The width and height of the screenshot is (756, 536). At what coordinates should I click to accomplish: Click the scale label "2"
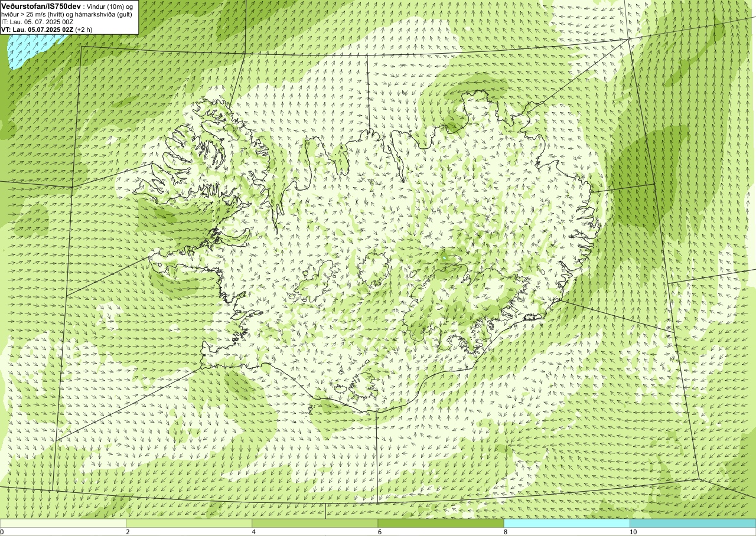(128, 532)
